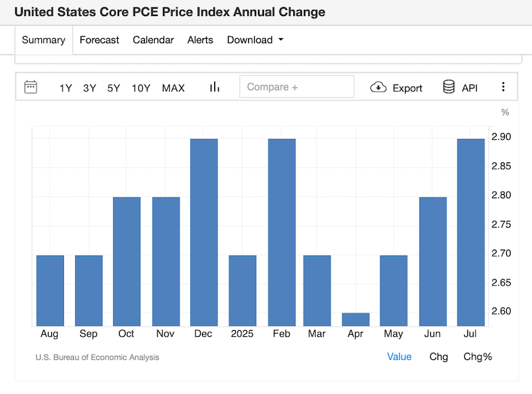This screenshot has height=394, width=532.
Task: Click the December bar in chart
Action: point(204,233)
